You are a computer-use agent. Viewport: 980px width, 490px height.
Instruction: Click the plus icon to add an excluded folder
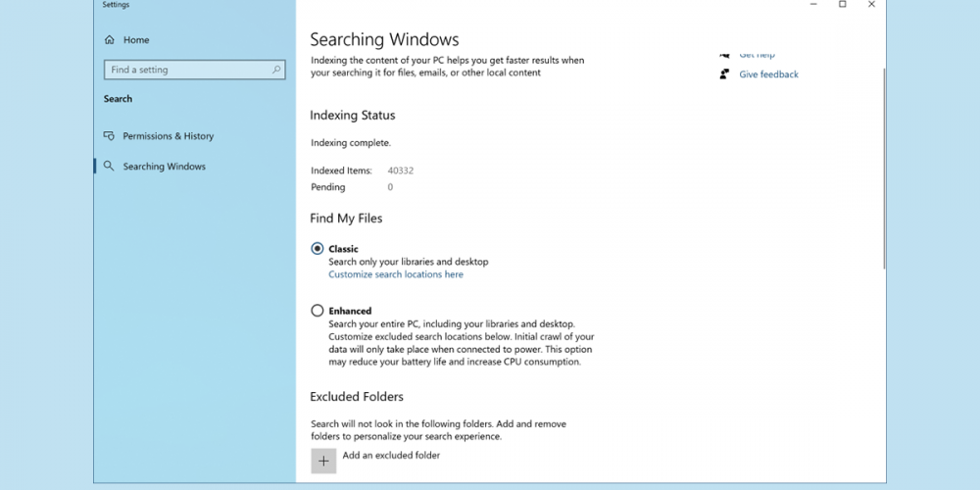pyautogui.click(x=323, y=461)
